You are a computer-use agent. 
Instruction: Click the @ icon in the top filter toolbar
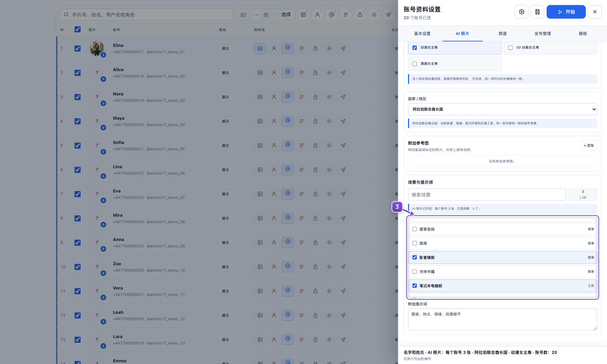coord(332,14)
